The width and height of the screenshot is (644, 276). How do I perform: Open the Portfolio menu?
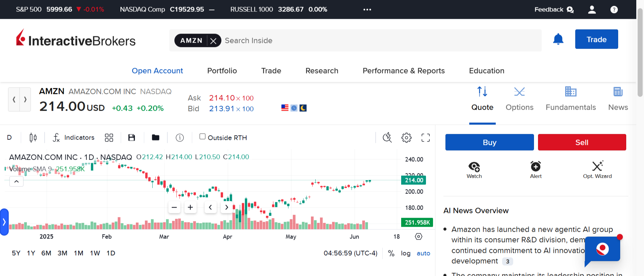pyautogui.click(x=222, y=71)
